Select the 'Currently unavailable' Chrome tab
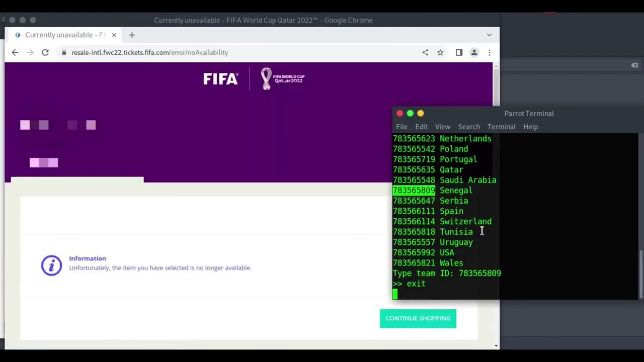Image resolution: width=644 pixels, height=362 pixels. [65, 35]
